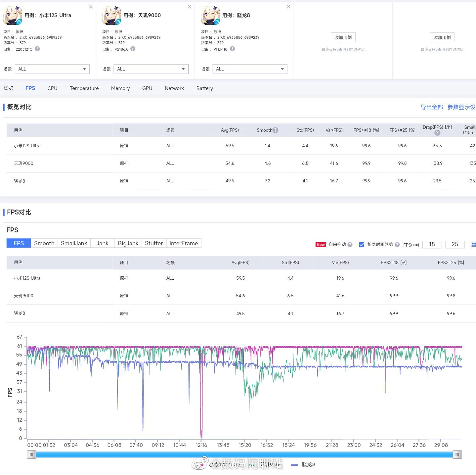Click the first 添加用例 button
This screenshot has height=475, width=476.
pyautogui.click(x=343, y=37)
